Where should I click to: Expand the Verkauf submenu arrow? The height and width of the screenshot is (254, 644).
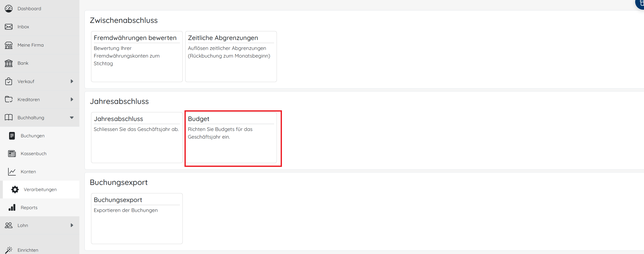click(72, 81)
